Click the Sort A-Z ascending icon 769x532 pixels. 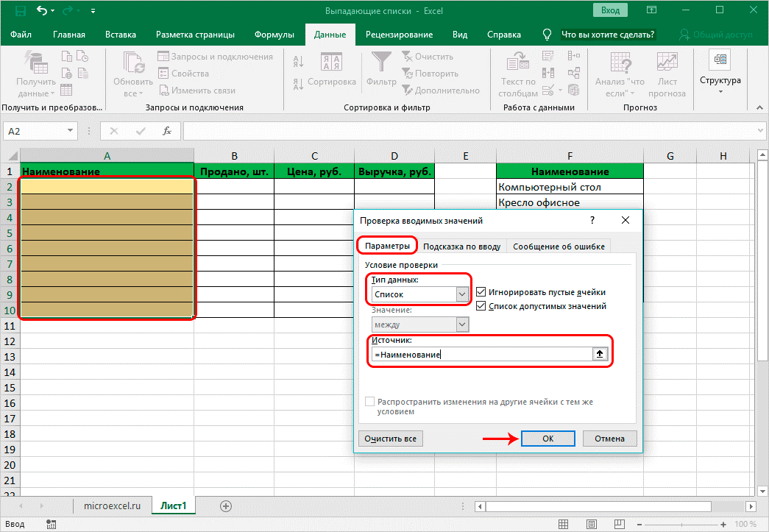299,63
